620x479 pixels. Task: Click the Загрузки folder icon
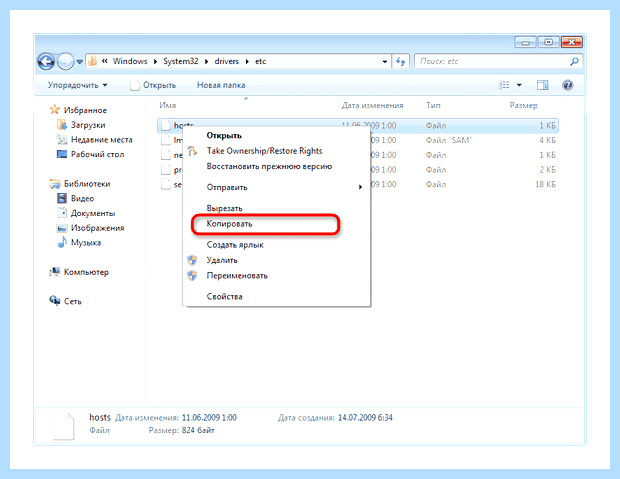coord(62,125)
